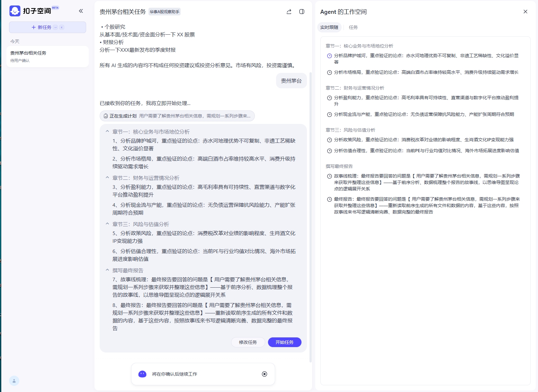Click the 新任务 button
The height and width of the screenshot is (392, 538).
(48, 27)
